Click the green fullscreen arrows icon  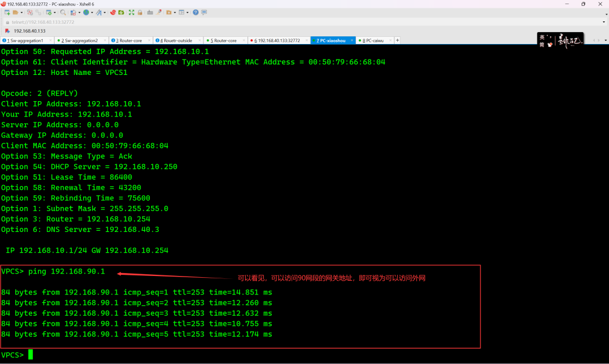[131, 12]
